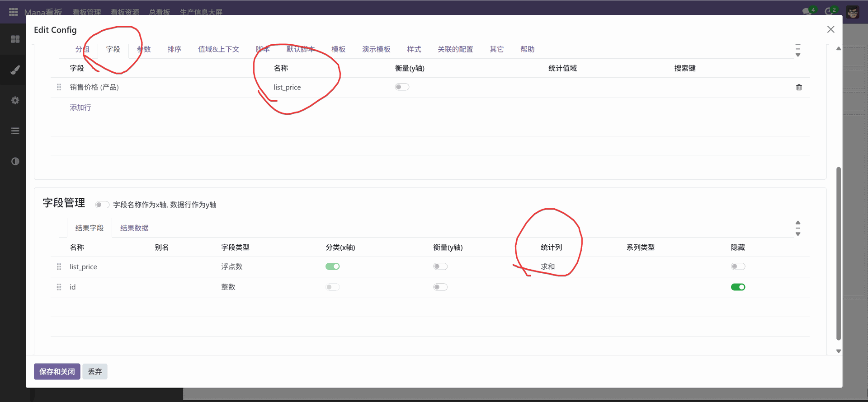The height and width of the screenshot is (402, 868).
Task: Click the dialog scroll up arrow
Action: pos(839,48)
